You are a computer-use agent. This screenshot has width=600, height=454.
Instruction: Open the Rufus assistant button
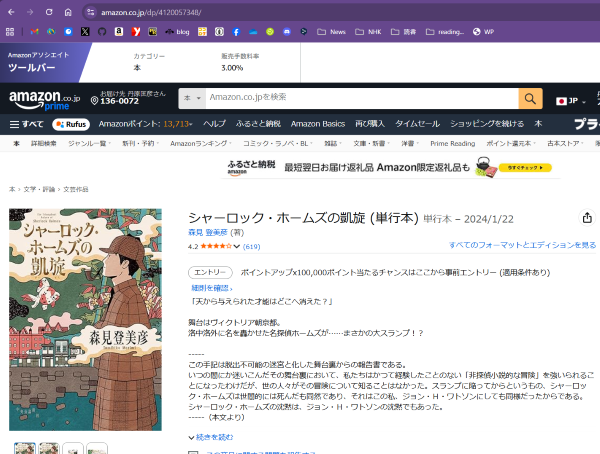pyautogui.click(x=71, y=124)
